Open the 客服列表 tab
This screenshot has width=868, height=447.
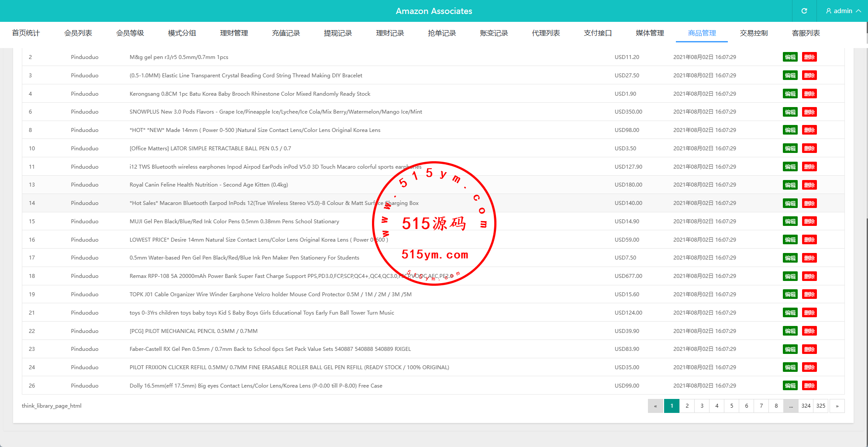pos(806,33)
